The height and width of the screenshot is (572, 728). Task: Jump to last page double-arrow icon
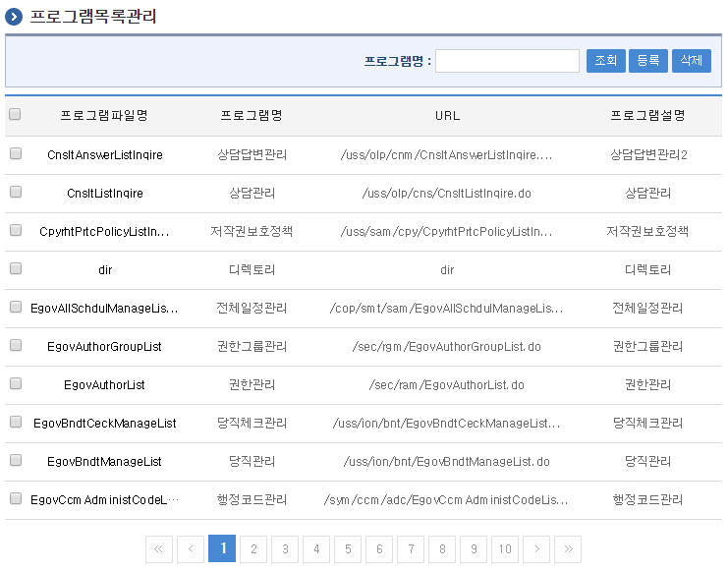tap(568, 549)
